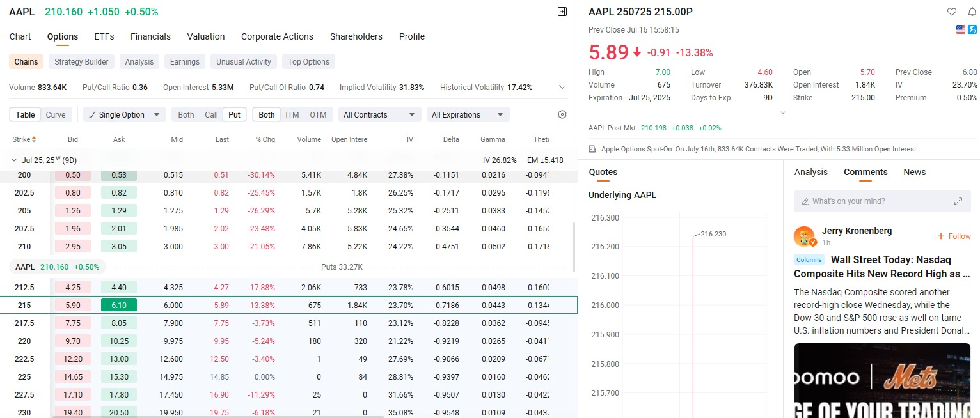Open the All Contracts dropdown
This screenshot has height=418, width=980.
click(380, 115)
